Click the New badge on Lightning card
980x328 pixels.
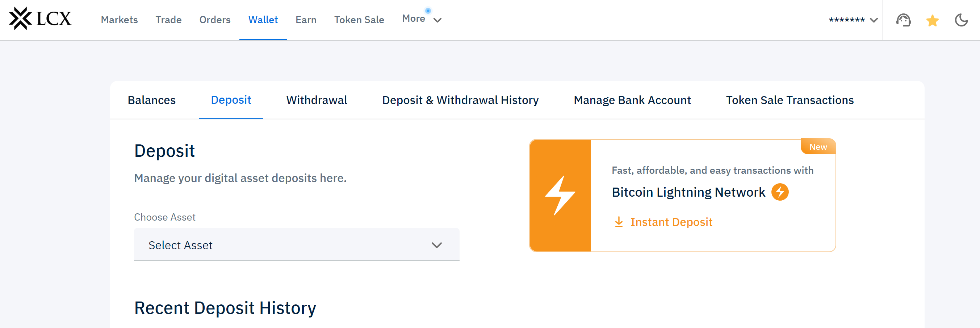coord(818,147)
